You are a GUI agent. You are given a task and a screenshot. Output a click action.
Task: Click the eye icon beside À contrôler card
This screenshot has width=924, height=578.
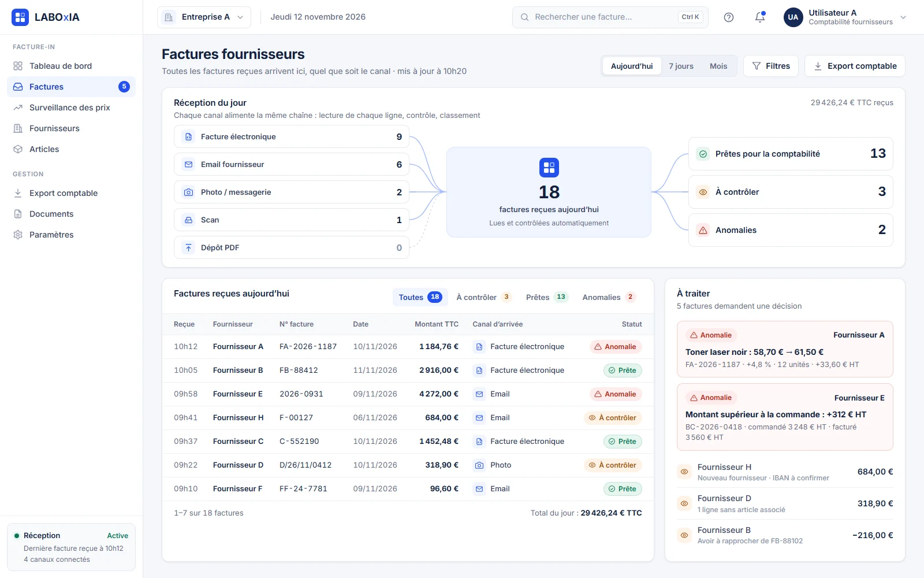point(703,192)
